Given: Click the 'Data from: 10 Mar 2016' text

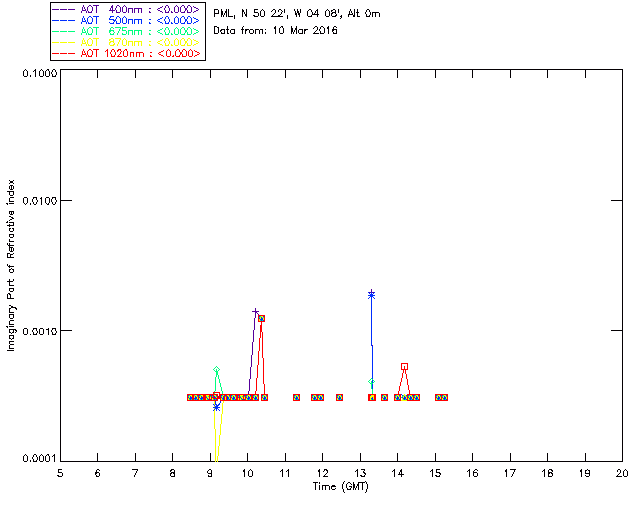Looking at the screenshot, I should click(x=276, y=31).
